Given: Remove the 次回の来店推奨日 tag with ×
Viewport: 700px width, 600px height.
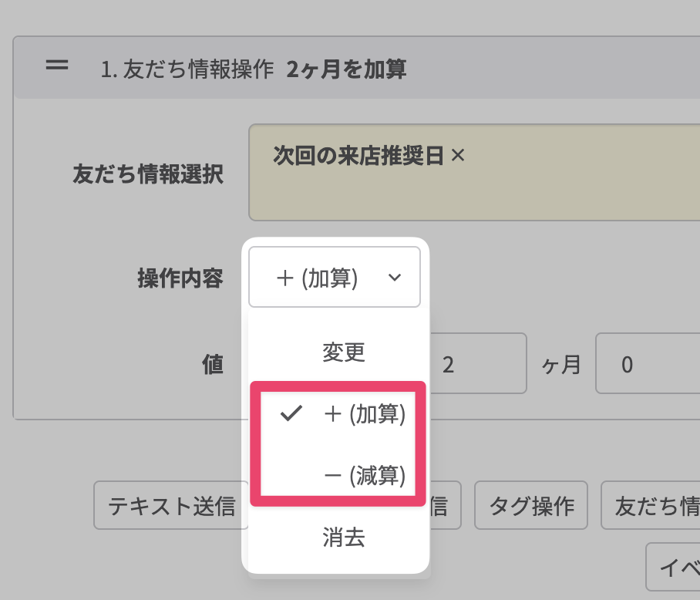Looking at the screenshot, I should [x=458, y=155].
